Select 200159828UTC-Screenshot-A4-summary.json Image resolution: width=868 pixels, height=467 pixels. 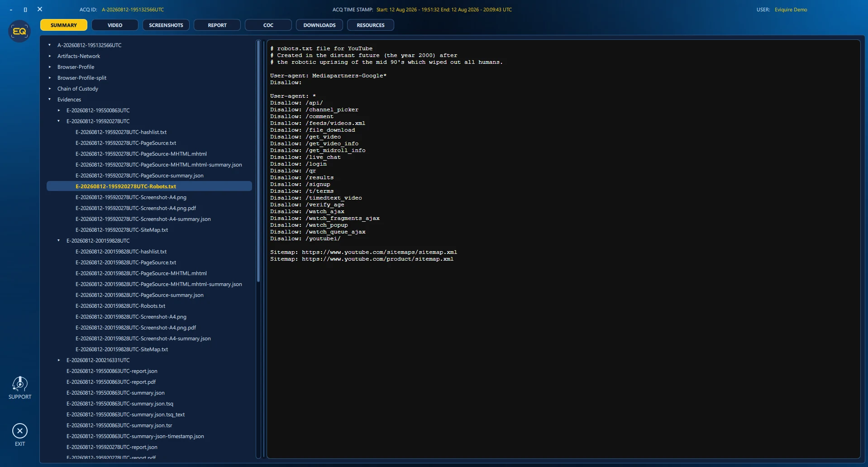pyautogui.click(x=143, y=338)
